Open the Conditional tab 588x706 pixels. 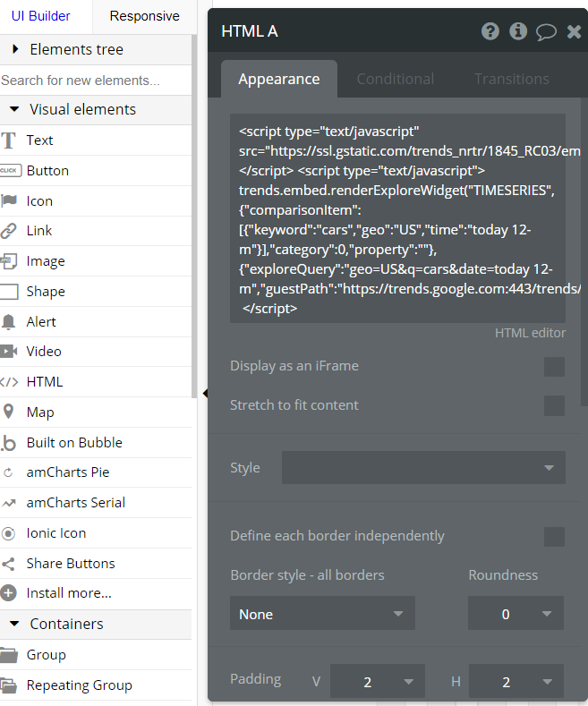[396, 80]
